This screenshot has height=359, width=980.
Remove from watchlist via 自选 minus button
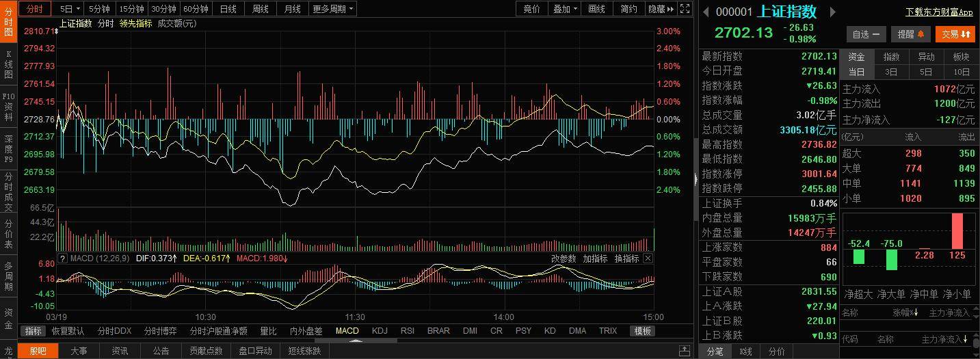pos(866,34)
